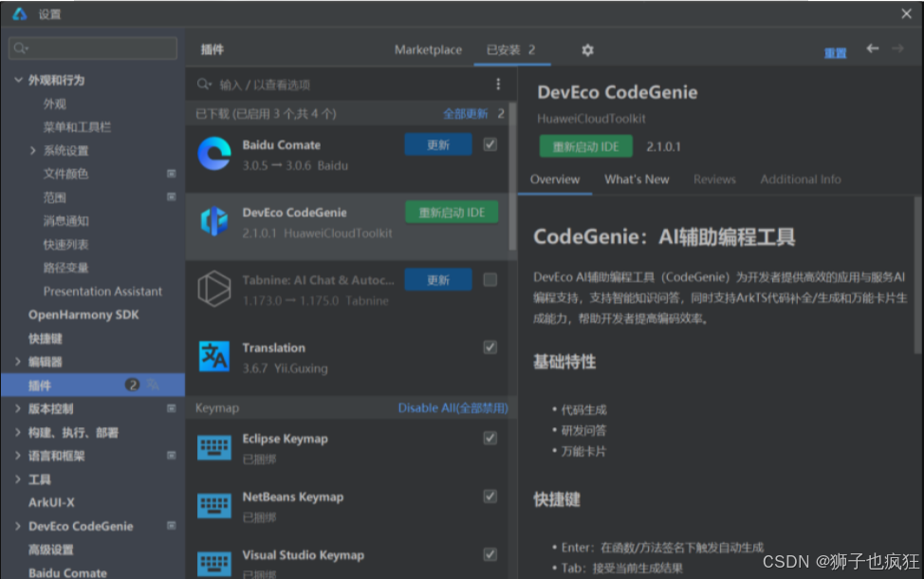
Task: Click the 重置 link
Action: 835,53
